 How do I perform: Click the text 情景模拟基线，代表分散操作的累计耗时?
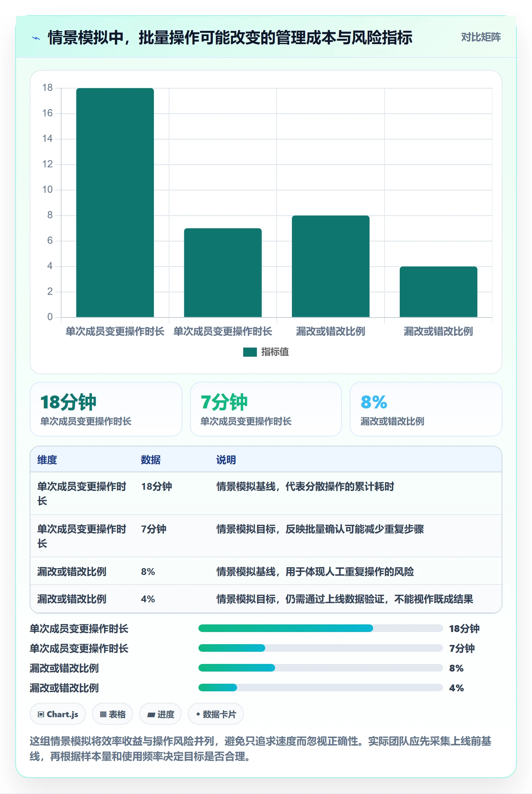click(x=305, y=487)
